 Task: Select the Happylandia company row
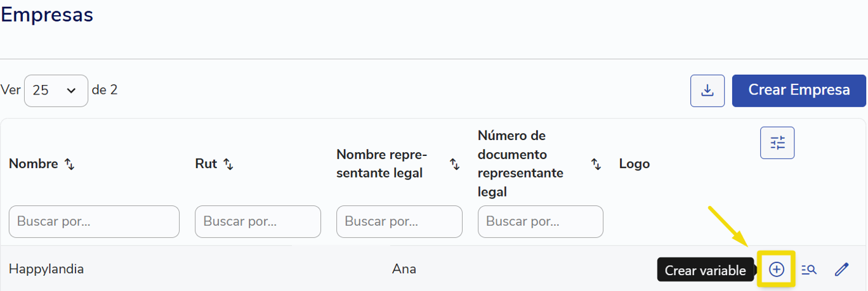[433, 269]
